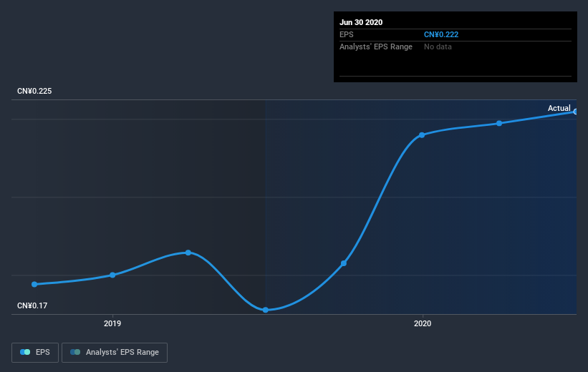Click the EPS row label in tooltip
Image resolution: width=588 pixels, height=372 pixels.
pos(347,34)
